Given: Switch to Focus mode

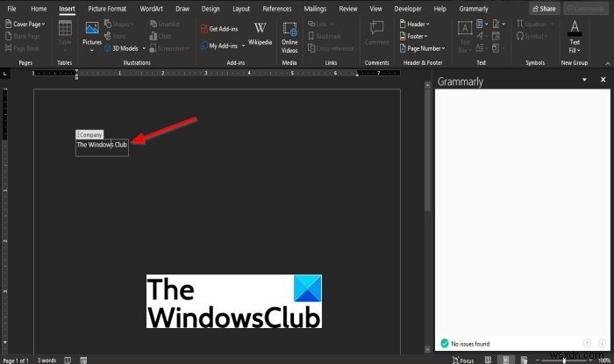Looking at the screenshot, I should [463, 360].
